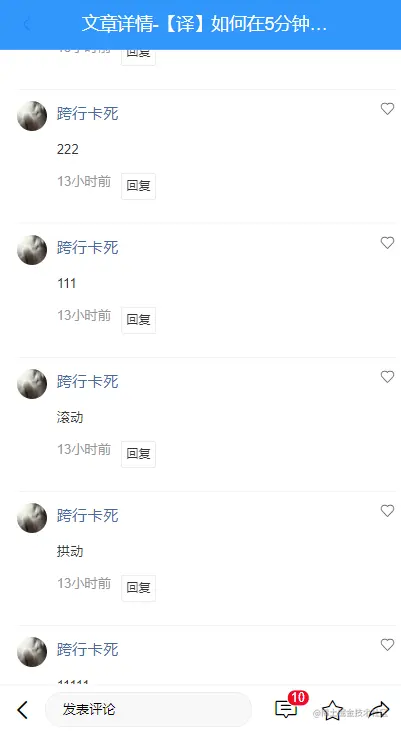Tap heart icon on the 拱动 comment
Image resolution: width=401 pixels, height=731 pixels.
(x=387, y=510)
